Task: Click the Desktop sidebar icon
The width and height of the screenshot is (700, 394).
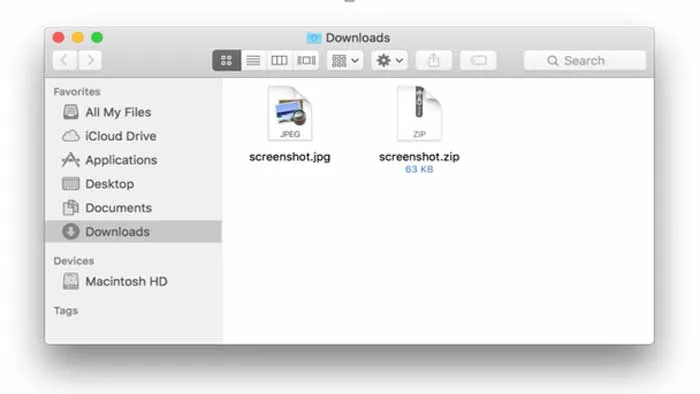Action: pos(71,184)
